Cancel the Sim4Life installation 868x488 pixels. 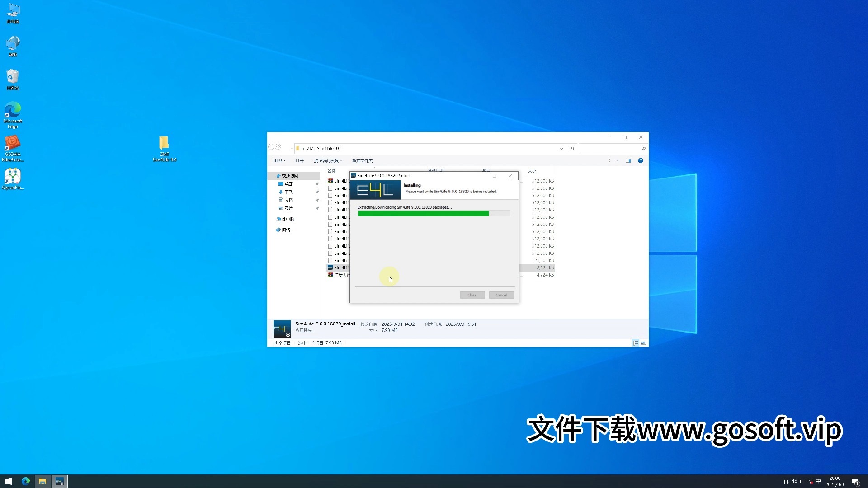501,295
